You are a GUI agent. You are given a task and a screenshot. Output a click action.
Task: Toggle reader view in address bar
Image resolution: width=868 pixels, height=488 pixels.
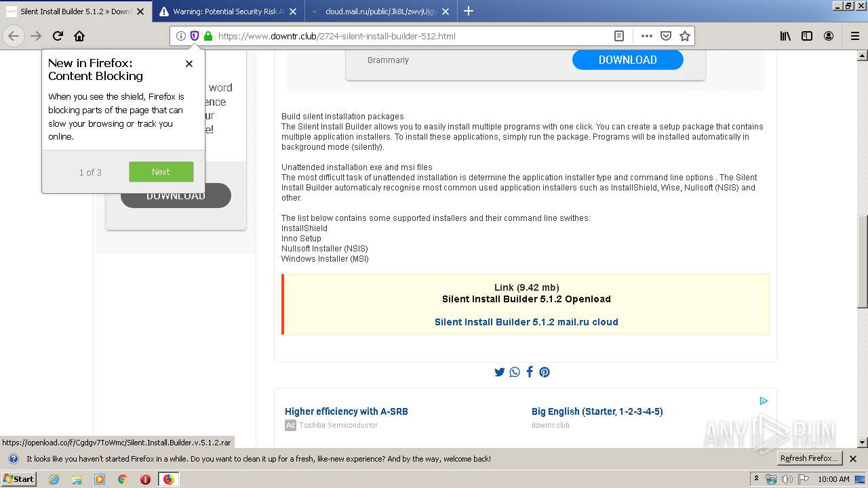619,36
